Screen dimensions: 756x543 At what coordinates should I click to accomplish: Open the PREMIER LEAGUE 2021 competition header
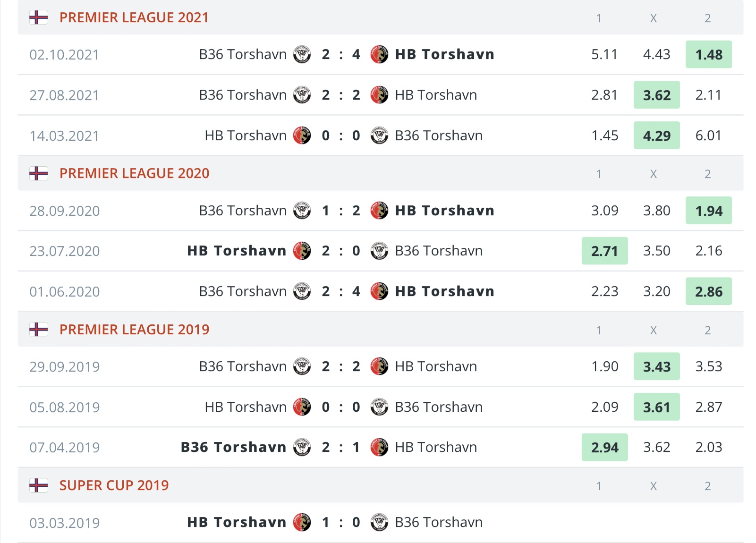point(134,17)
